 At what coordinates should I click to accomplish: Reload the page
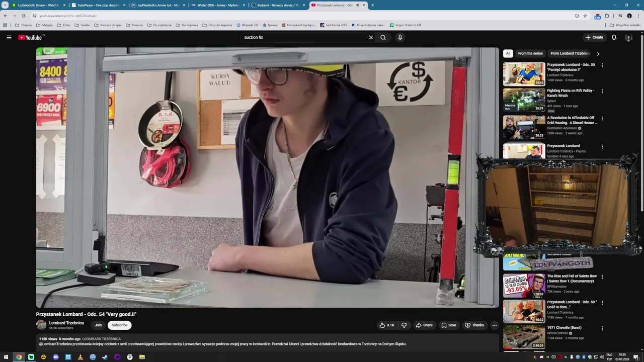[x=23, y=16]
